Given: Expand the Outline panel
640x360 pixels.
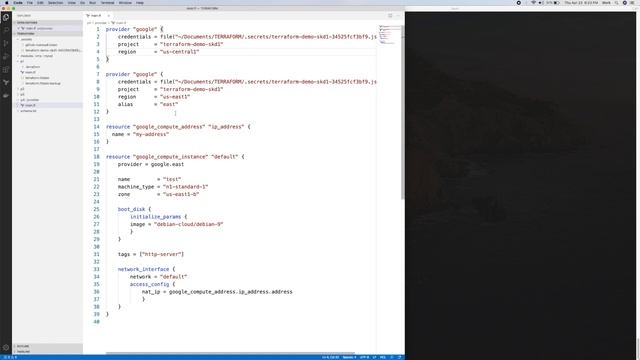Looking at the screenshot, I should (x=47, y=346).
